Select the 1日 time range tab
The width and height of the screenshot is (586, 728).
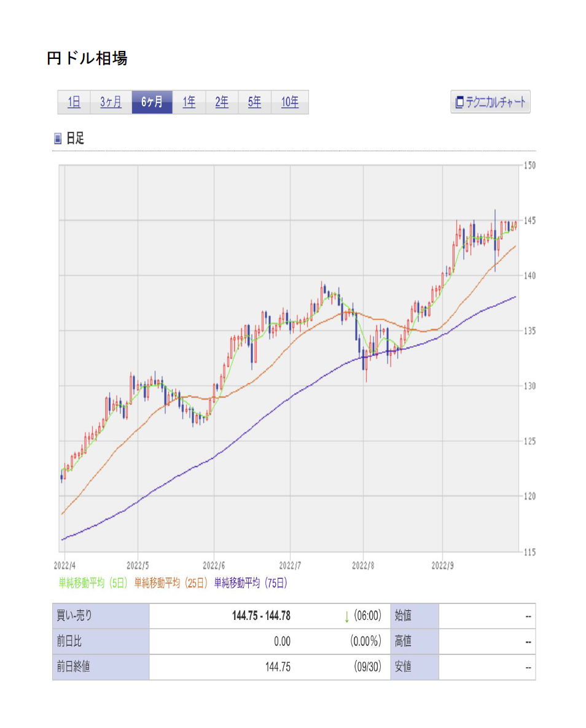point(74,102)
